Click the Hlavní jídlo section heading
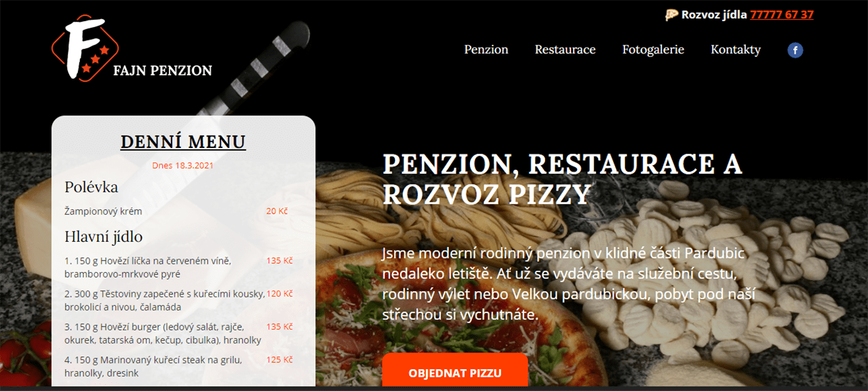Viewport: 868px width, 391px height. 104,236
